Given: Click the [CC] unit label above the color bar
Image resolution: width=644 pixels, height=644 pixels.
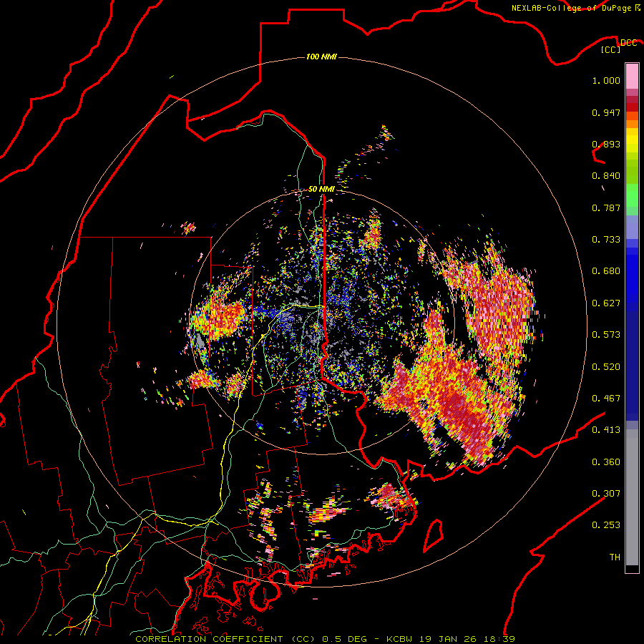Looking at the screenshot, I should [x=611, y=49].
